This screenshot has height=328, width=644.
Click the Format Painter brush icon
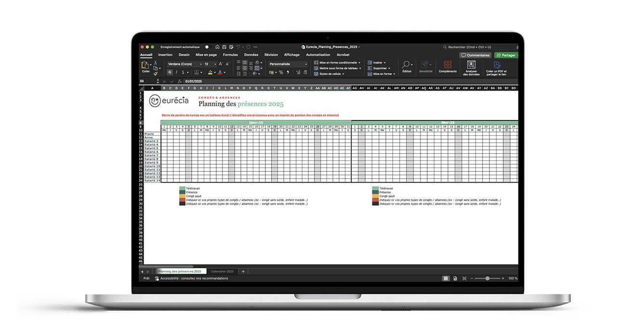click(156, 74)
